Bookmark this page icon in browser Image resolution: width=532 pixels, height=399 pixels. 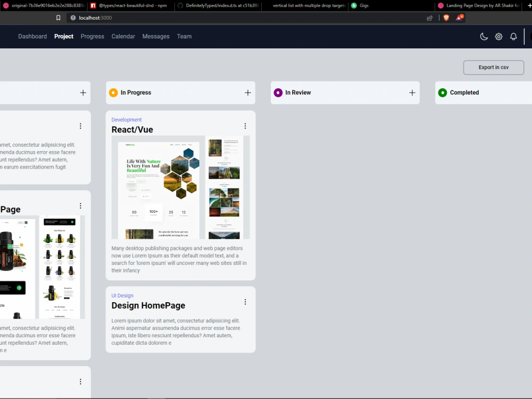(x=59, y=18)
